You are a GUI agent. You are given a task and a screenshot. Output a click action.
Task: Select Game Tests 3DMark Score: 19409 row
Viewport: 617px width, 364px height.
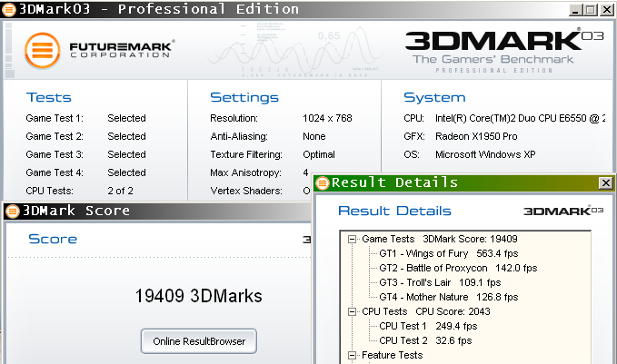click(x=440, y=239)
